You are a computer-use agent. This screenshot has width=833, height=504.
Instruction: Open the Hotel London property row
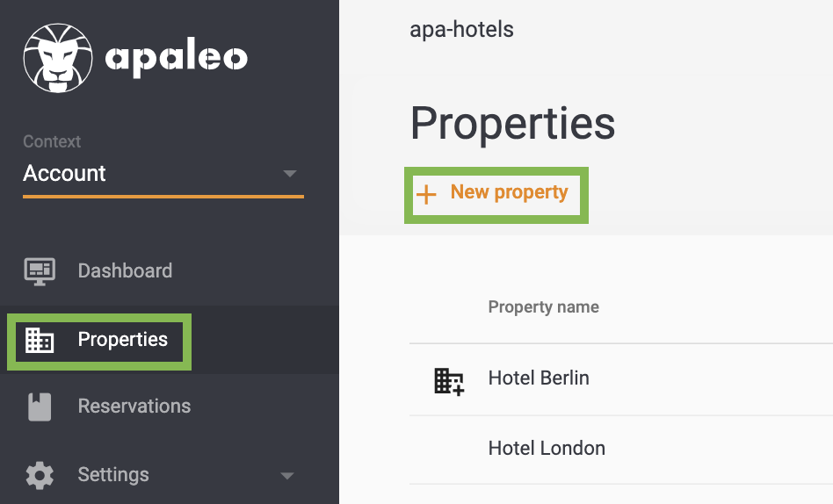(621, 450)
